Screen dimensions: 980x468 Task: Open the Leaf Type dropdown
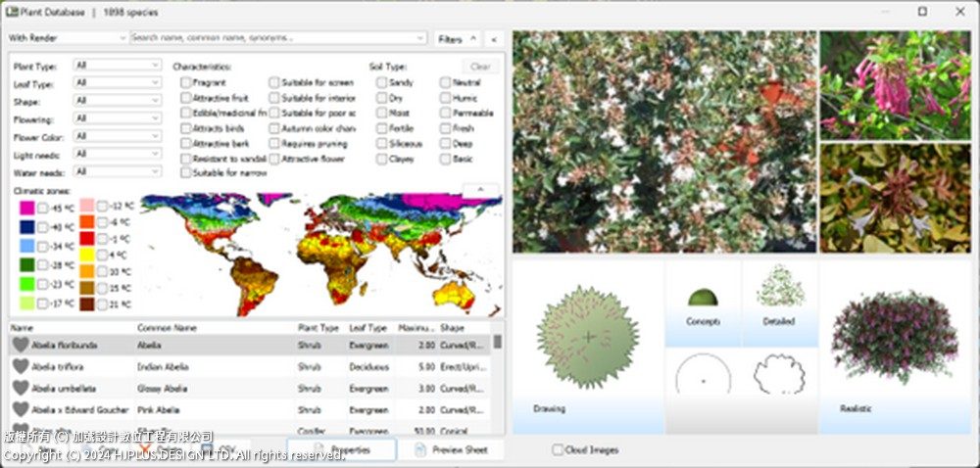pyautogui.click(x=118, y=83)
